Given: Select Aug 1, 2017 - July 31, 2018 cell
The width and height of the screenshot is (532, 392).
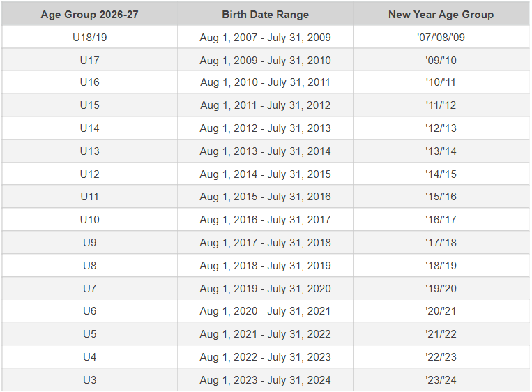Looking at the screenshot, I should (265, 243).
